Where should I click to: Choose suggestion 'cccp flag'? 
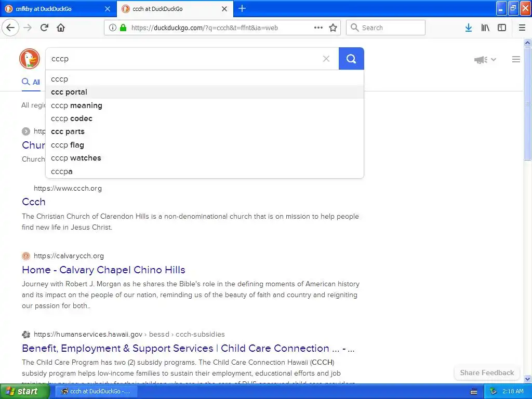pyautogui.click(x=205, y=145)
